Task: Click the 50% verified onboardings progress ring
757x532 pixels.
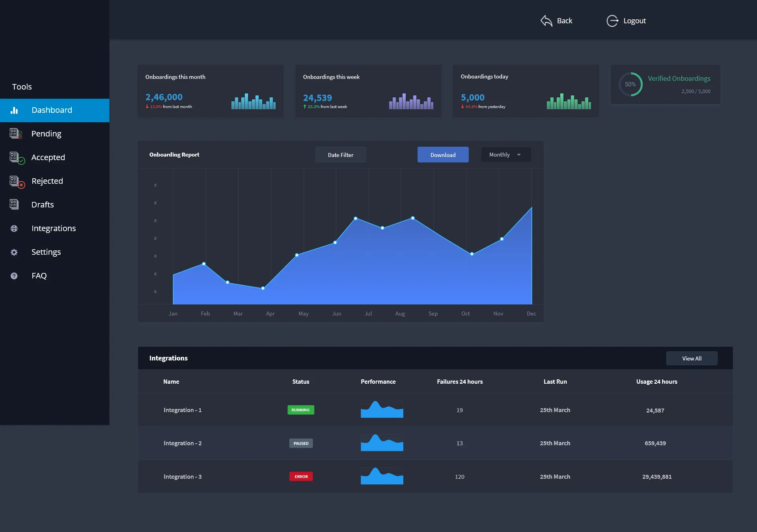Action: [630, 84]
